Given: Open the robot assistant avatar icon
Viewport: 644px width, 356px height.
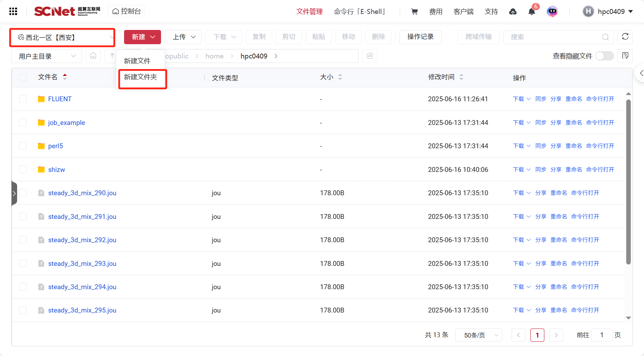Looking at the screenshot, I should click(552, 11).
